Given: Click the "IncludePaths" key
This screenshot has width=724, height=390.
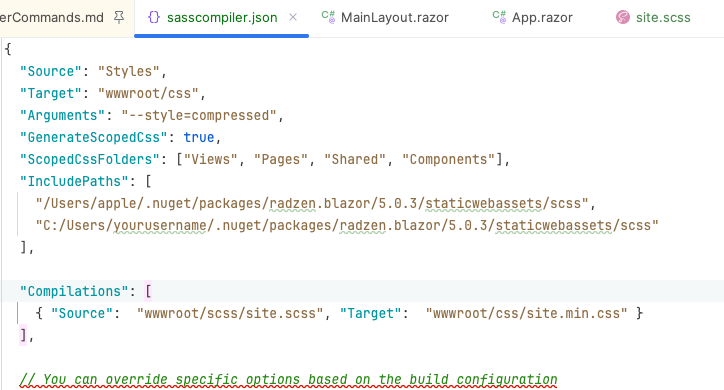Looking at the screenshot, I should click(x=74, y=181).
